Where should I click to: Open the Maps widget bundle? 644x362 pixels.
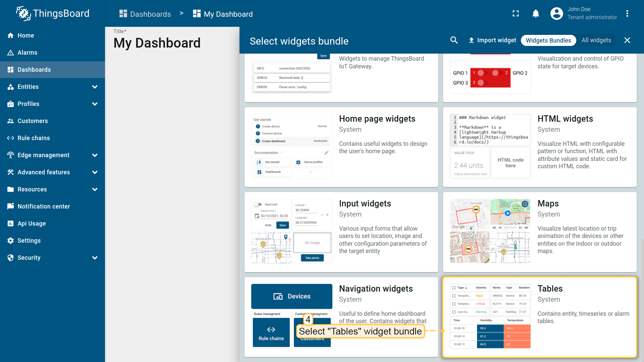[x=539, y=232]
